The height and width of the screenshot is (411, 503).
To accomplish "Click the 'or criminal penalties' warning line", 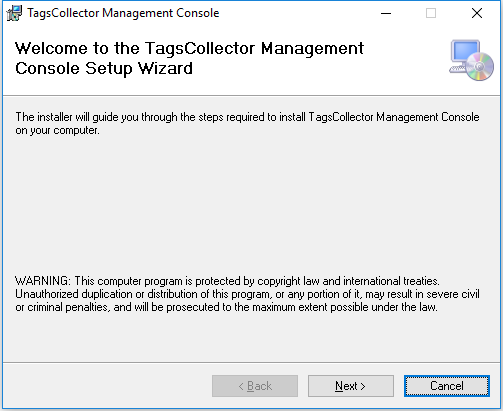I will pos(226,307).
